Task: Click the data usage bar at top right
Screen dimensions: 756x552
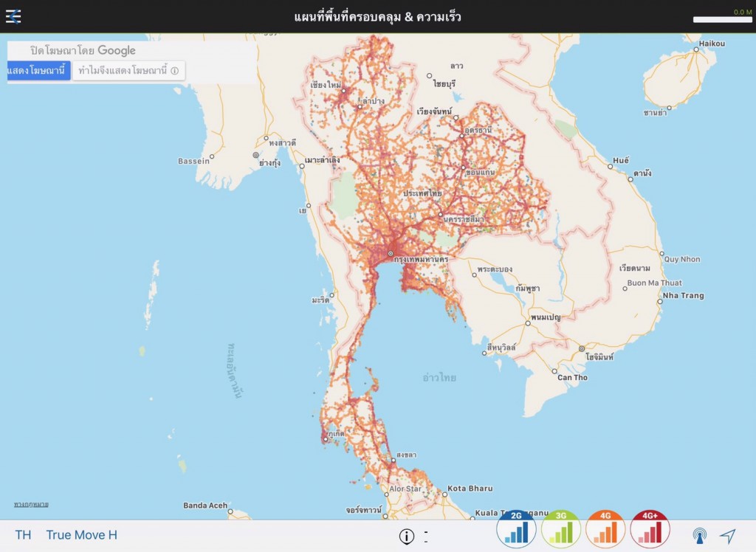Action: click(722, 19)
